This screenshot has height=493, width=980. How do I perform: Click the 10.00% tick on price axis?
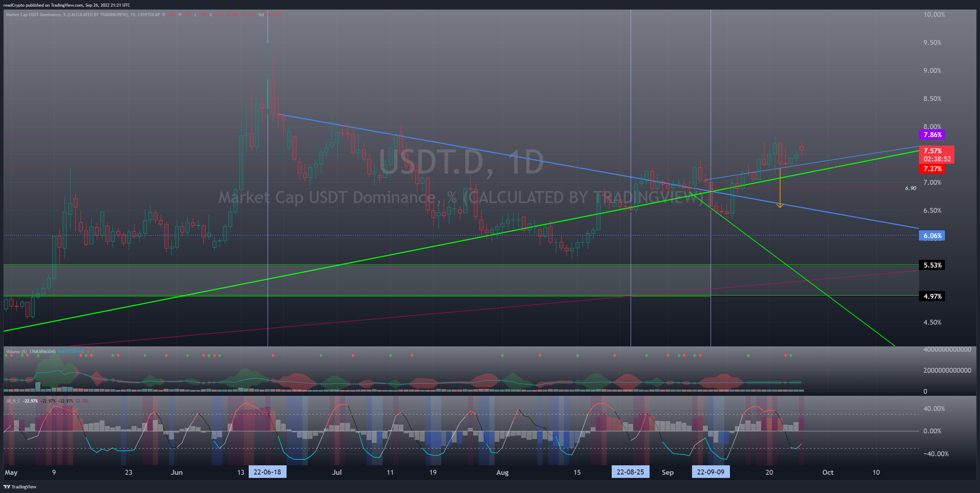934,14
